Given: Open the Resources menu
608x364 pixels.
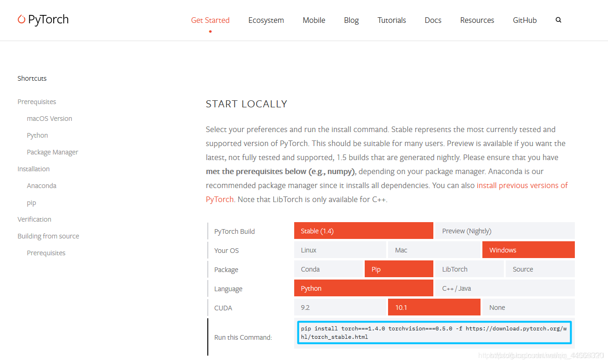Looking at the screenshot, I should click(x=477, y=20).
